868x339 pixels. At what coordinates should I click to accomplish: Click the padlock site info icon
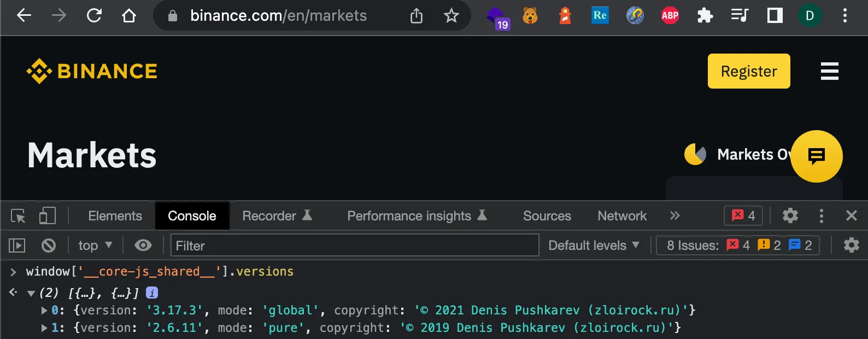coord(173,16)
